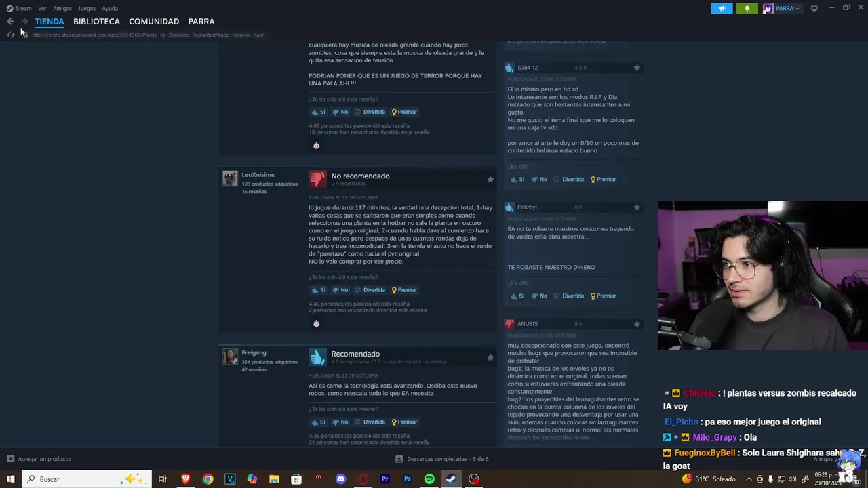Click the Windows Buscar search box
The height and width of the screenshot is (488, 868).
(x=88, y=479)
